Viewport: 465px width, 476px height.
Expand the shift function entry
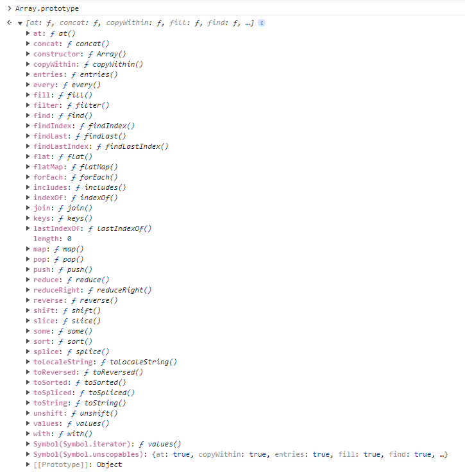[x=28, y=310]
